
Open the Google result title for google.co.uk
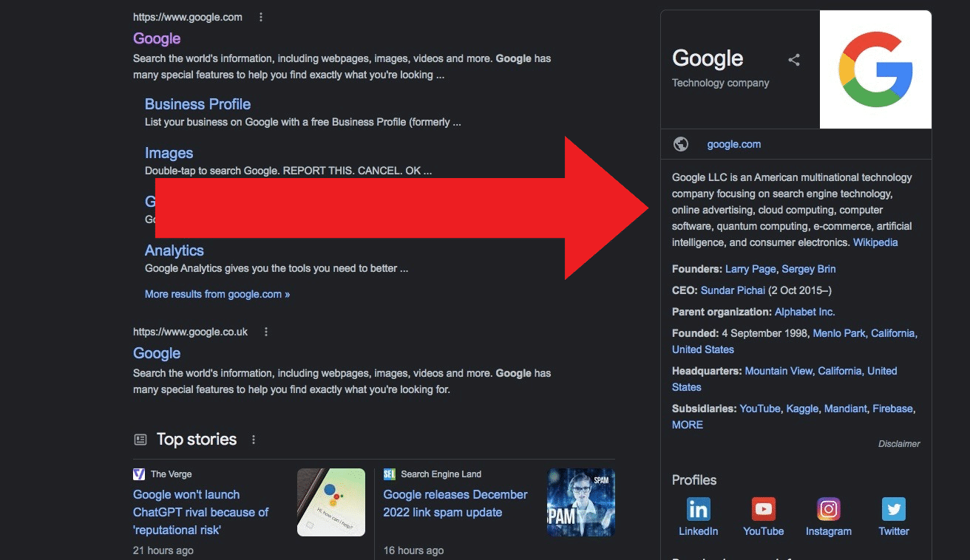click(157, 353)
